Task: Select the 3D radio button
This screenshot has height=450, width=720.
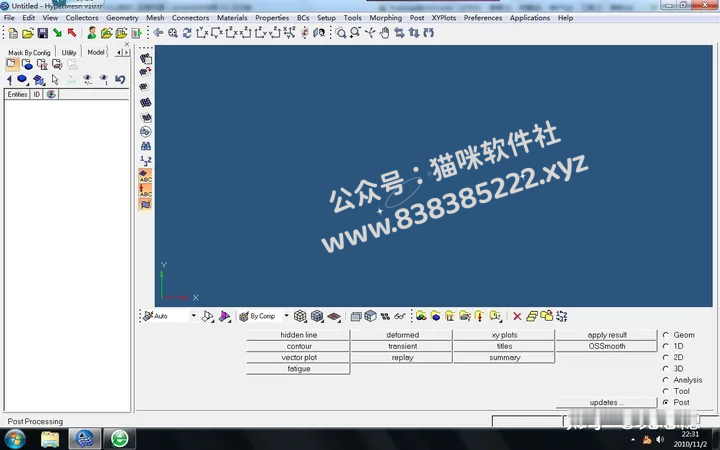Action: 665,368
